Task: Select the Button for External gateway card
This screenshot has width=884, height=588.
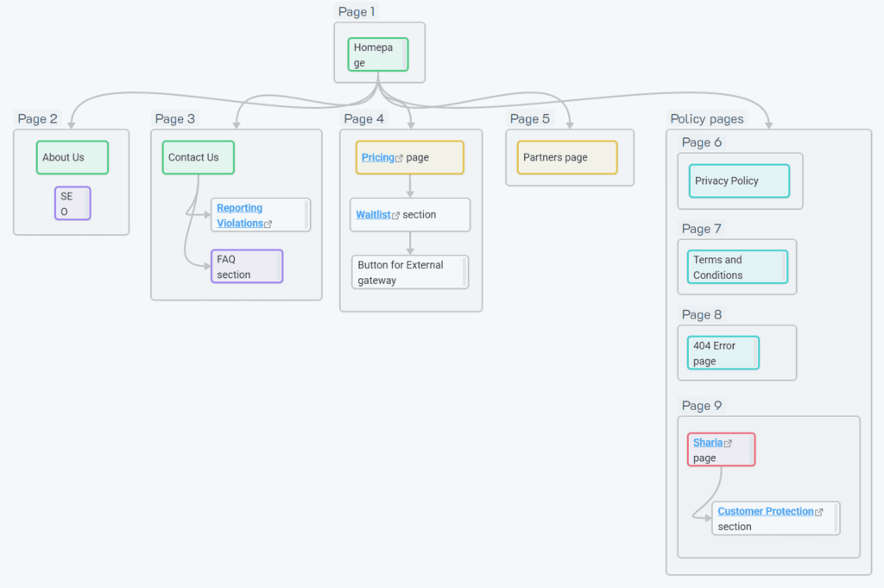Action: 410,272
